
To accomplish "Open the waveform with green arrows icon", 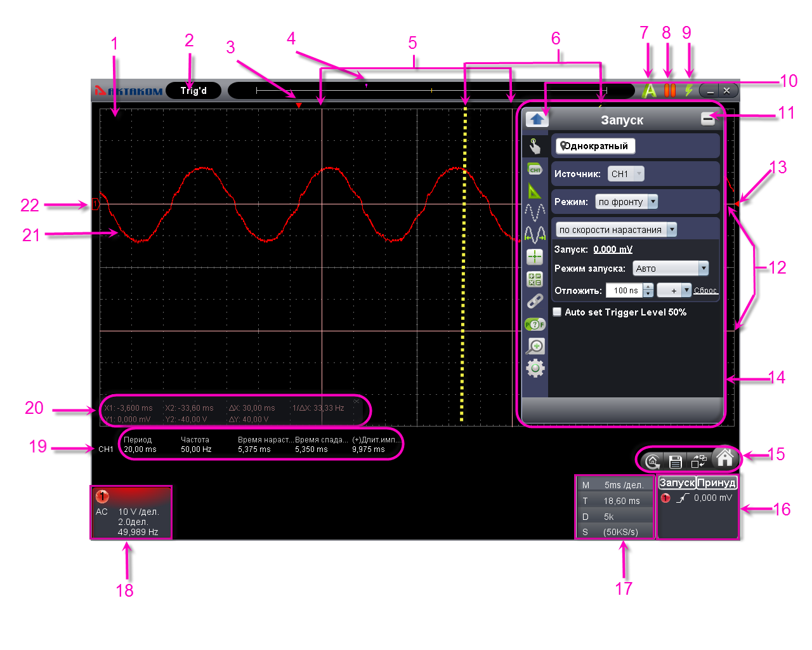I will 535,234.
